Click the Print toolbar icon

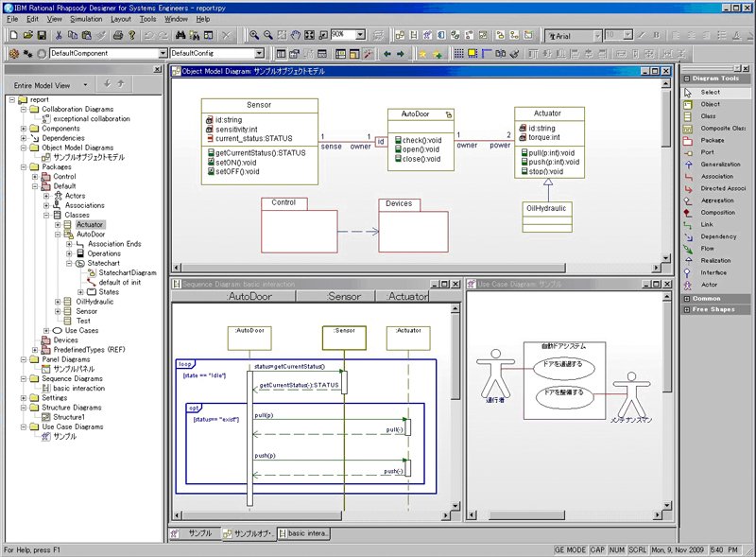point(117,35)
